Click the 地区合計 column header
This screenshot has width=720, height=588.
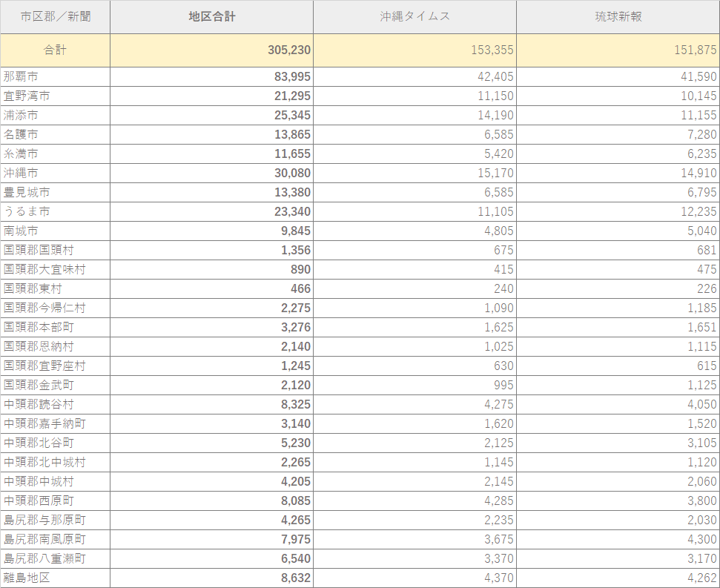[x=211, y=17]
